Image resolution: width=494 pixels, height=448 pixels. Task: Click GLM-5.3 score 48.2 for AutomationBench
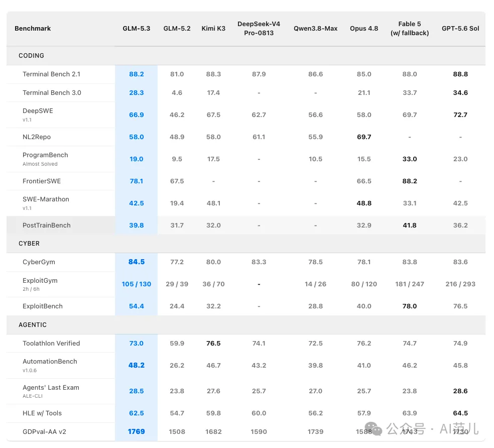point(137,365)
